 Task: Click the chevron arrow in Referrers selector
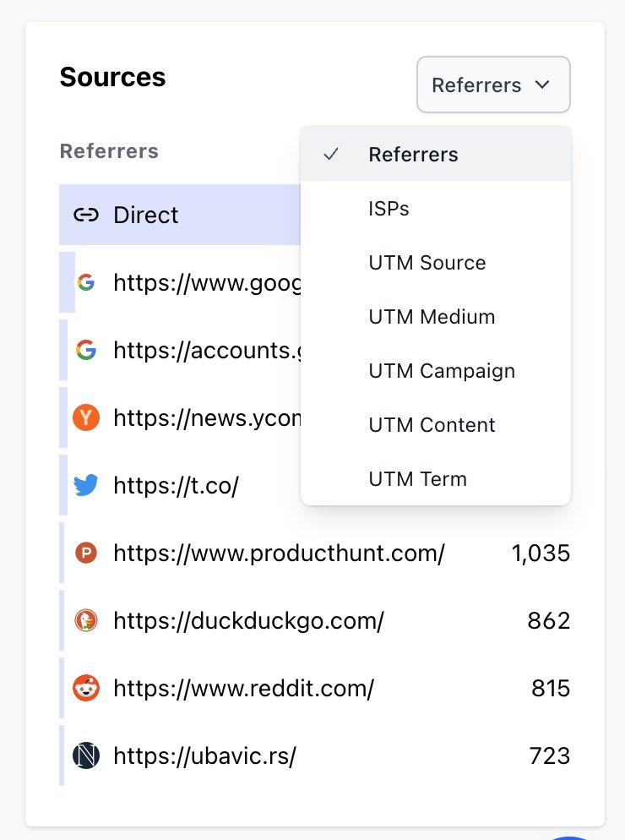(x=542, y=85)
